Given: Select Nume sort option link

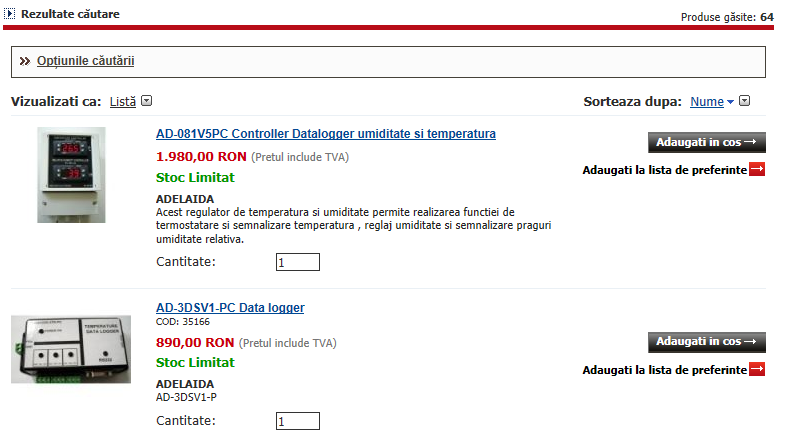Looking at the screenshot, I should point(707,102).
